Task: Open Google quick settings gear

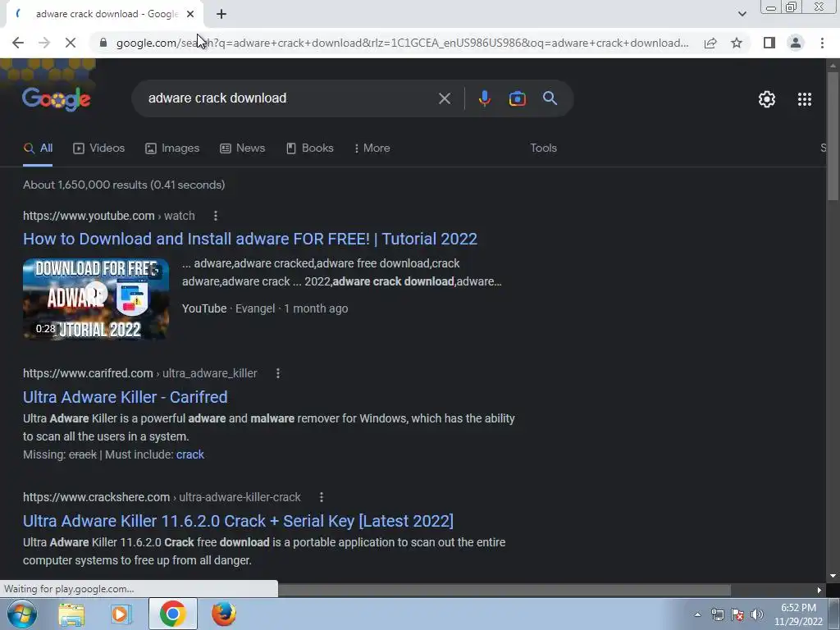Action: click(x=767, y=99)
